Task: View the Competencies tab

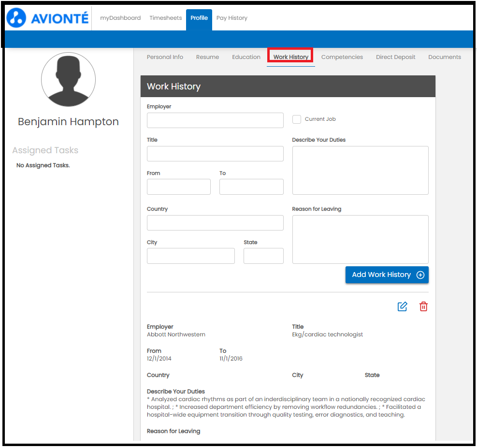Action: pos(342,57)
